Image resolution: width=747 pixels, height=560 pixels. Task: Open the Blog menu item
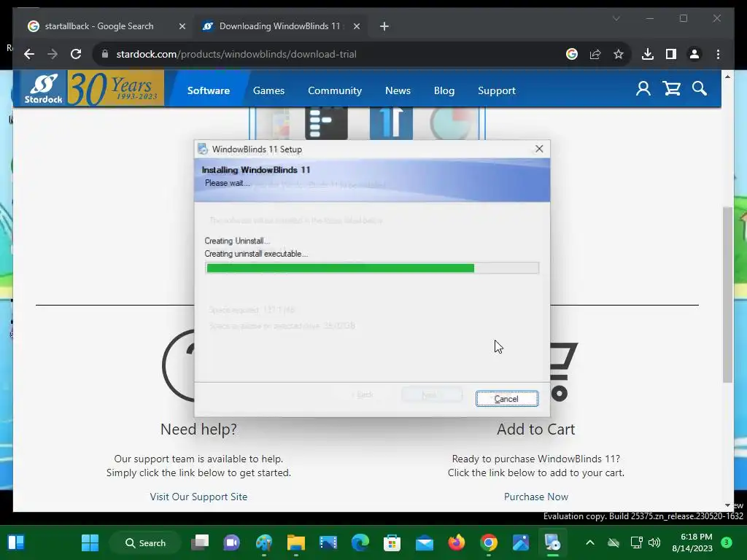[x=444, y=90]
